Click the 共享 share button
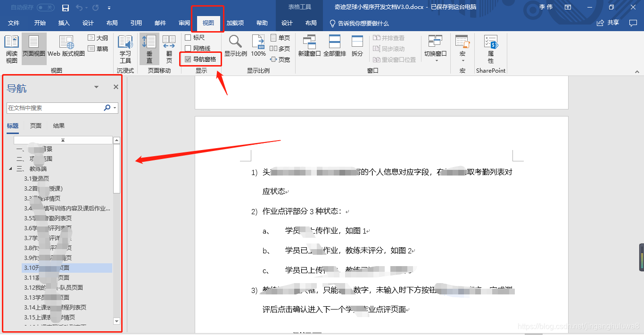Viewport: 644px width, 335px height. coord(608,23)
